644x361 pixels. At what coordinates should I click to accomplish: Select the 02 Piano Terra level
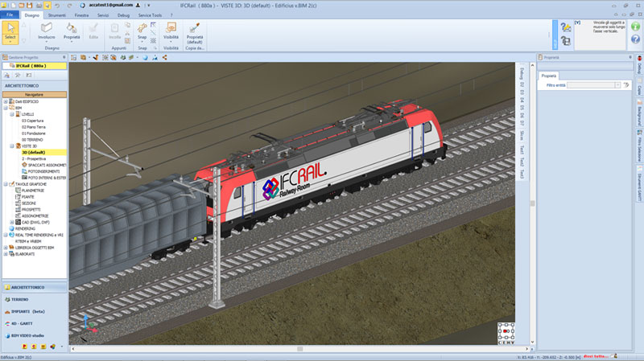[x=33, y=127]
